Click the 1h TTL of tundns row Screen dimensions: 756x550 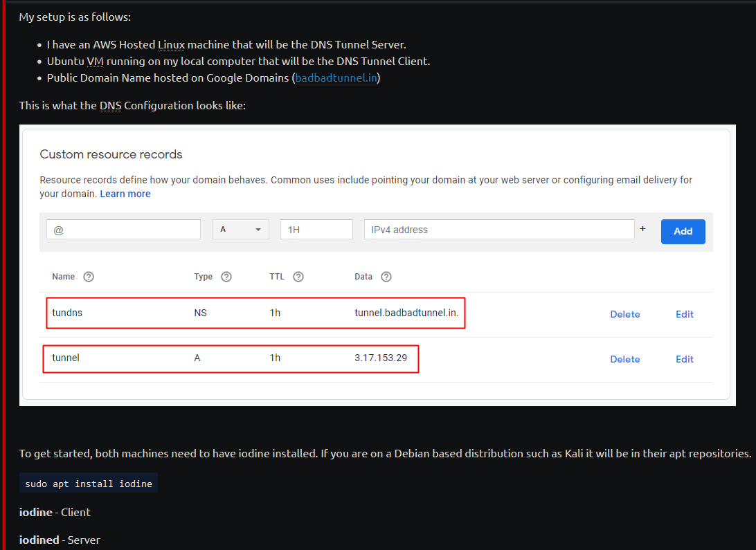pos(275,313)
